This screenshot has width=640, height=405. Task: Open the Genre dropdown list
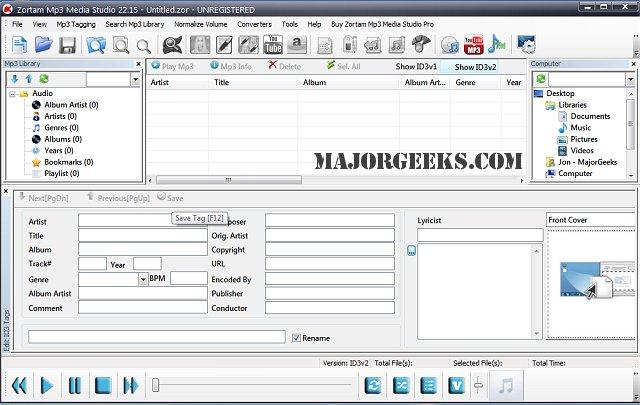pos(143,280)
